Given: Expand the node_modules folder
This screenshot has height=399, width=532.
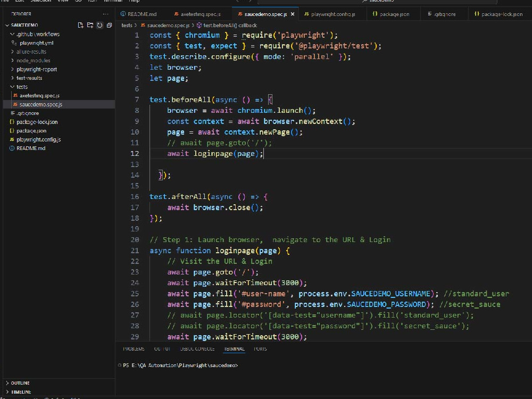Looking at the screenshot, I should pyautogui.click(x=12, y=61).
